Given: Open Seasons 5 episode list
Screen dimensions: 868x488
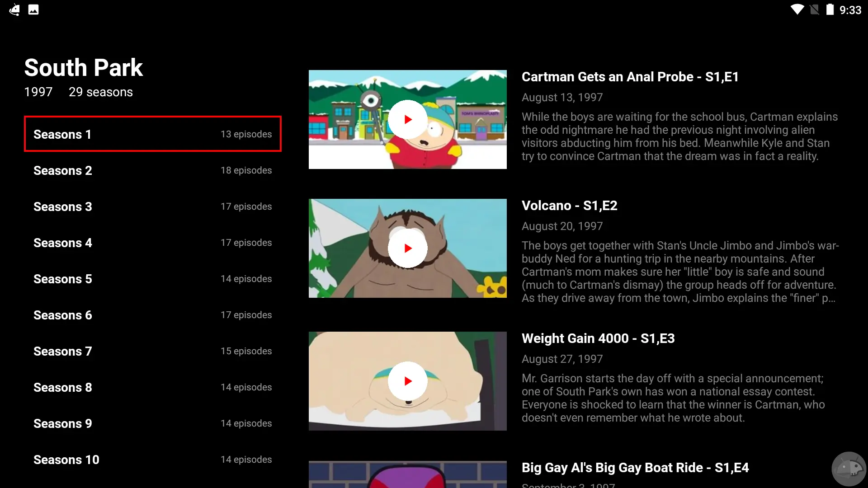Looking at the screenshot, I should [152, 279].
